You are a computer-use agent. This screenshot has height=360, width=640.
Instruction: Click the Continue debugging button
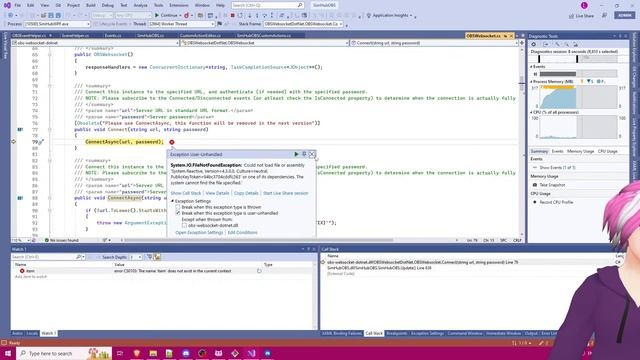click(x=168, y=15)
